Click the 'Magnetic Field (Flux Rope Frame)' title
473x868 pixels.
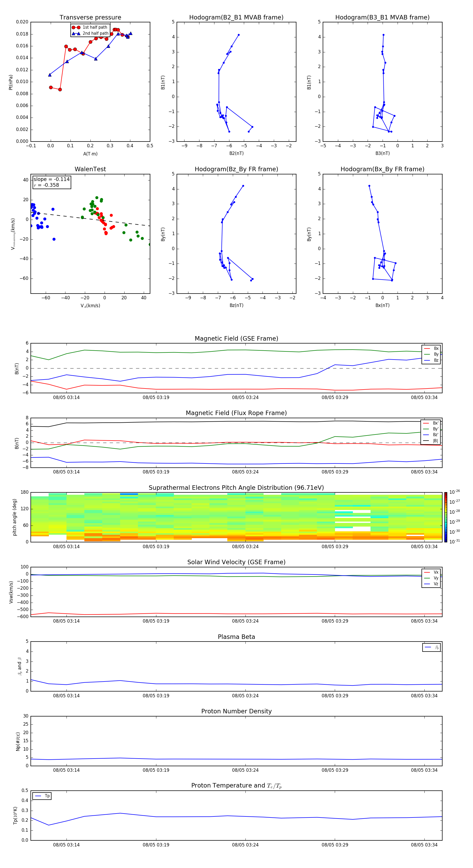[236, 413]
